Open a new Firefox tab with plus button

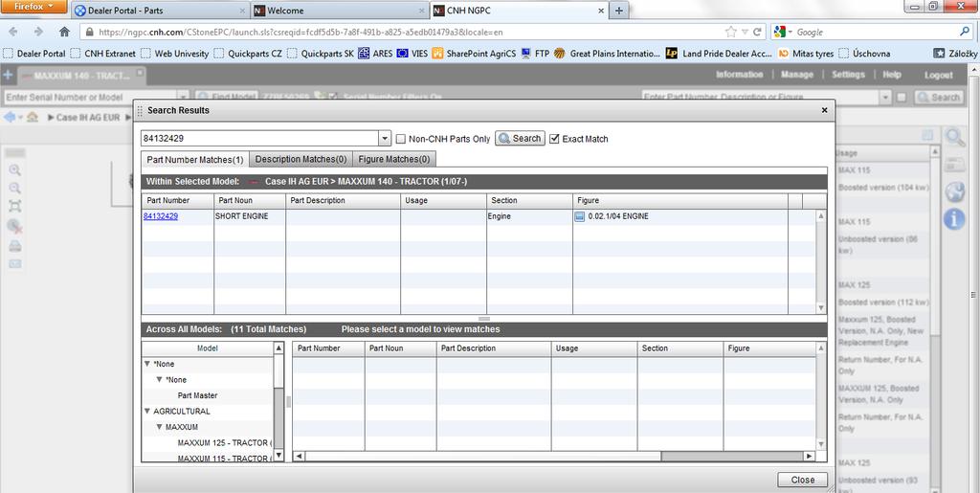coord(619,11)
